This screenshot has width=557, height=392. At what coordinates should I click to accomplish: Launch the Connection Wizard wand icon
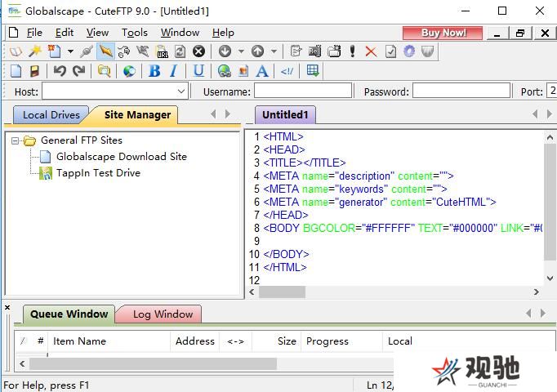coord(35,51)
